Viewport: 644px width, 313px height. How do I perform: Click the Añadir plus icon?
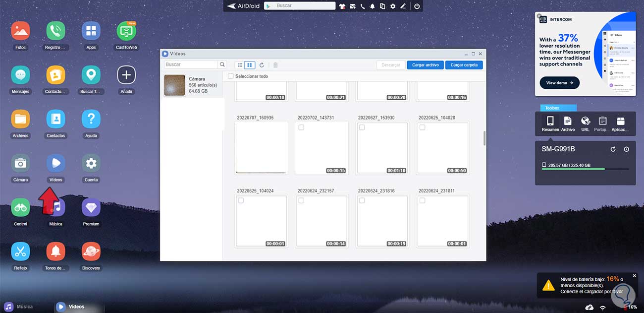tap(126, 75)
